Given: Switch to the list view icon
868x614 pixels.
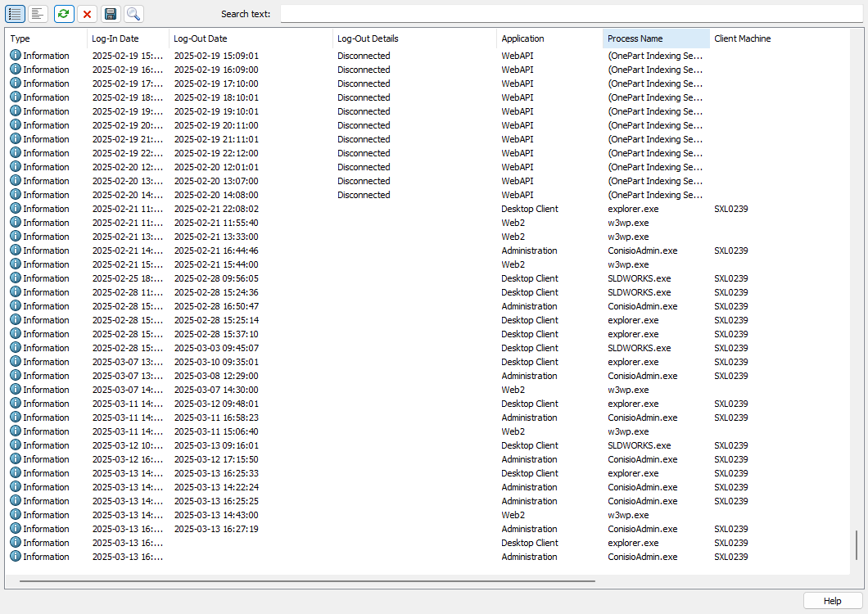Looking at the screenshot, I should point(15,14).
